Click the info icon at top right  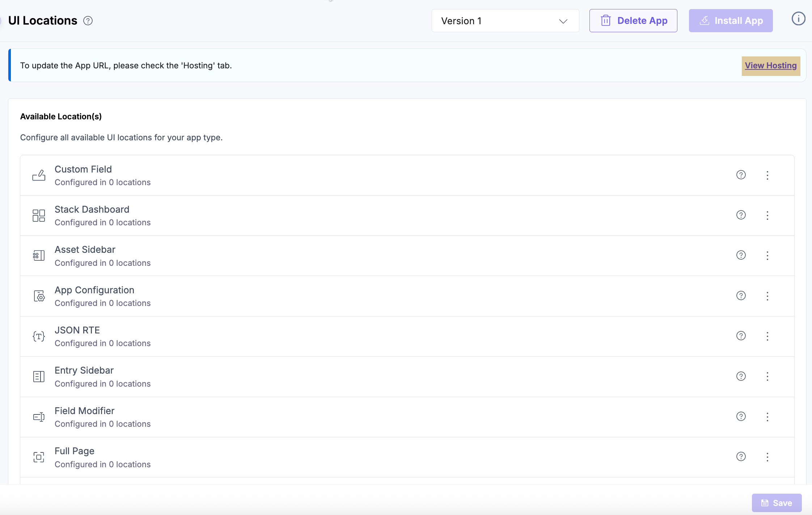tap(798, 19)
